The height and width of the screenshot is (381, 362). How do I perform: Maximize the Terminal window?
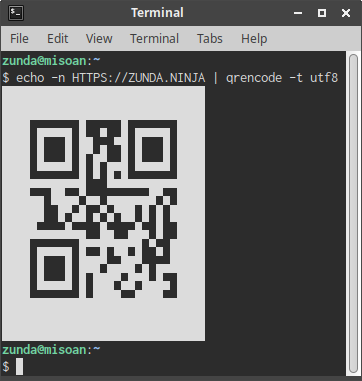click(x=322, y=13)
